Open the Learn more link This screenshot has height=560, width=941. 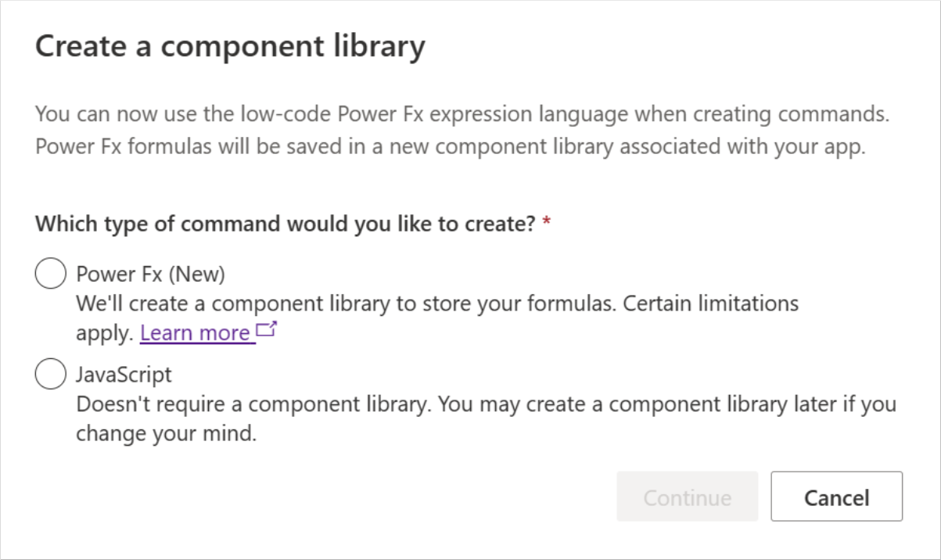[x=196, y=333]
